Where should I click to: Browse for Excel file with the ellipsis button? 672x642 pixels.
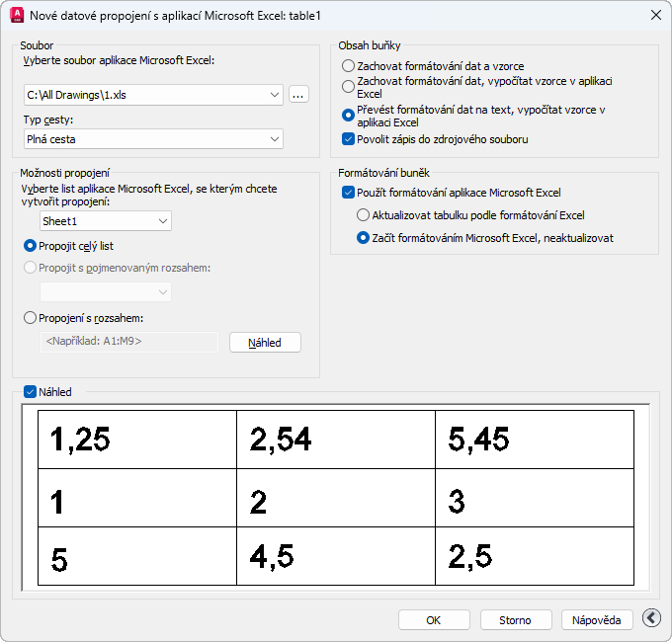pos(298,95)
